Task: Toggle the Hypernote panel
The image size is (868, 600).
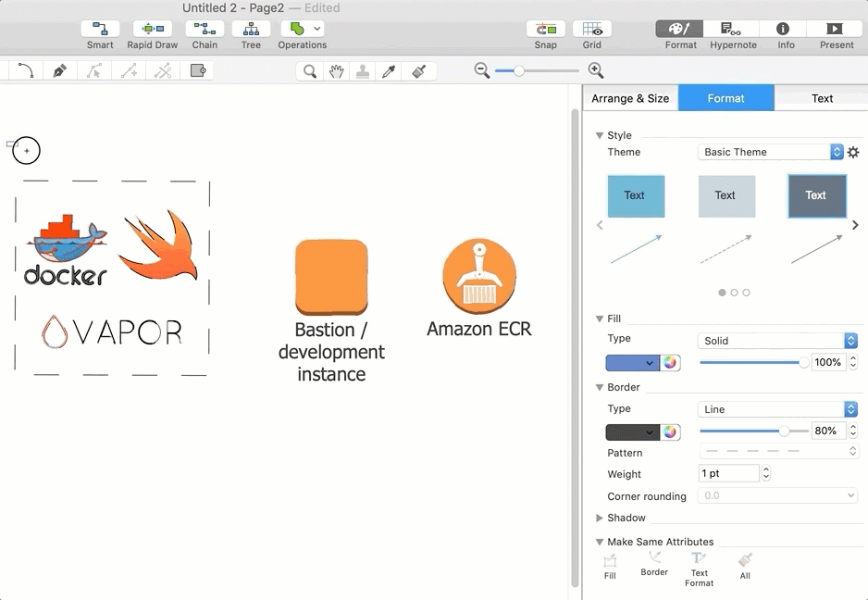Action: tap(731, 29)
